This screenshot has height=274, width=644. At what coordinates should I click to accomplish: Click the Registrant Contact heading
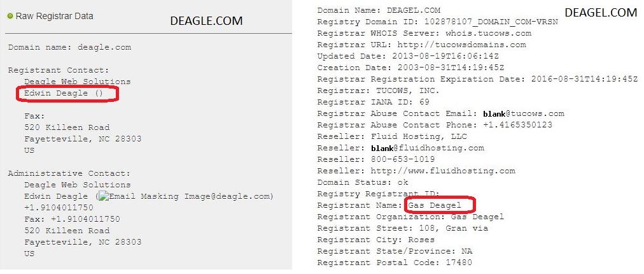tap(59, 70)
